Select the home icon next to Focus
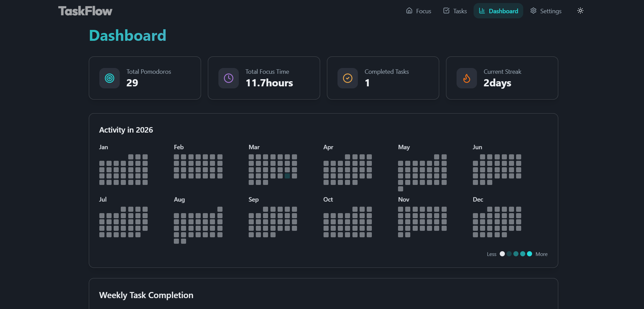The width and height of the screenshot is (644, 309). [x=409, y=11]
